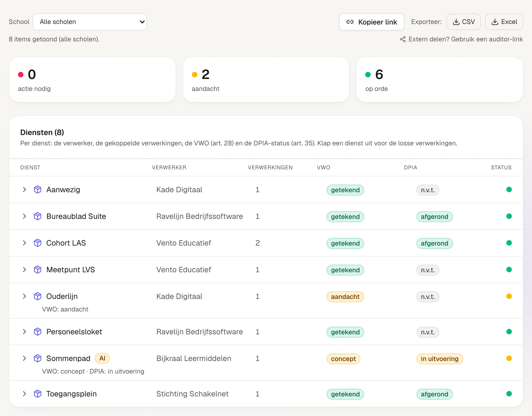
Task: Click the cube icon next to Cohort LAS
Action: [x=38, y=243]
